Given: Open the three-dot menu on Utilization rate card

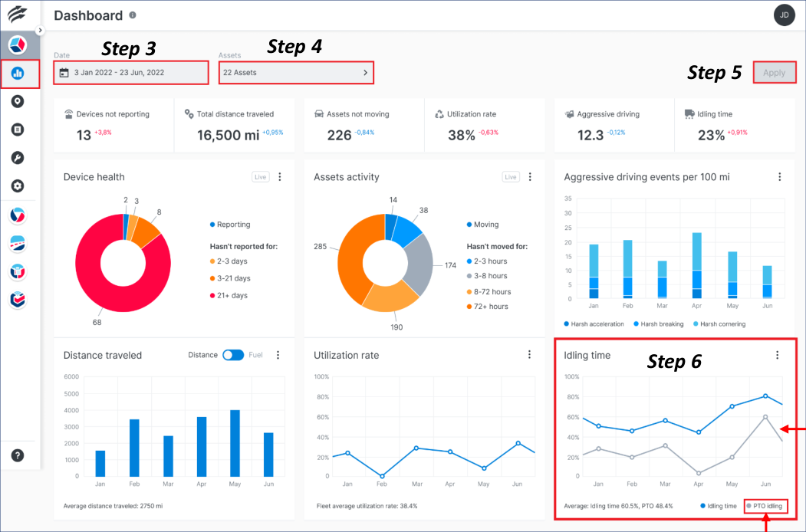Looking at the screenshot, I should 529,354.
